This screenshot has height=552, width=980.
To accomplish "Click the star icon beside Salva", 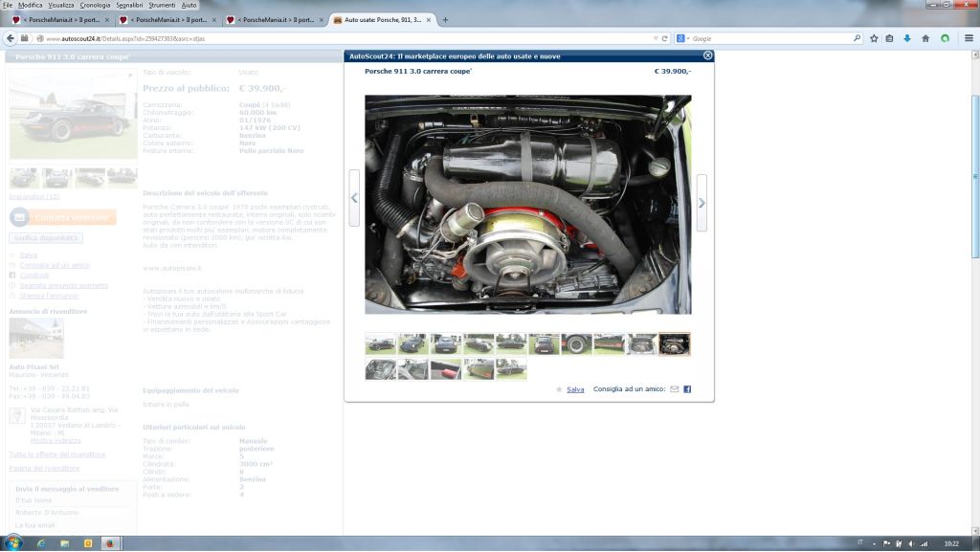I will [559, 389].
